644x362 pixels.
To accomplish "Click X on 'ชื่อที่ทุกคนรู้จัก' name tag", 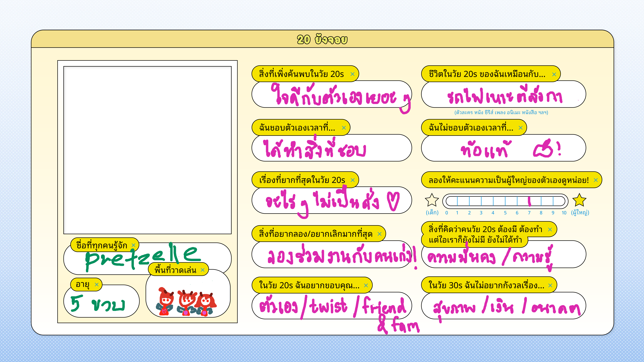I will point(133,245).
